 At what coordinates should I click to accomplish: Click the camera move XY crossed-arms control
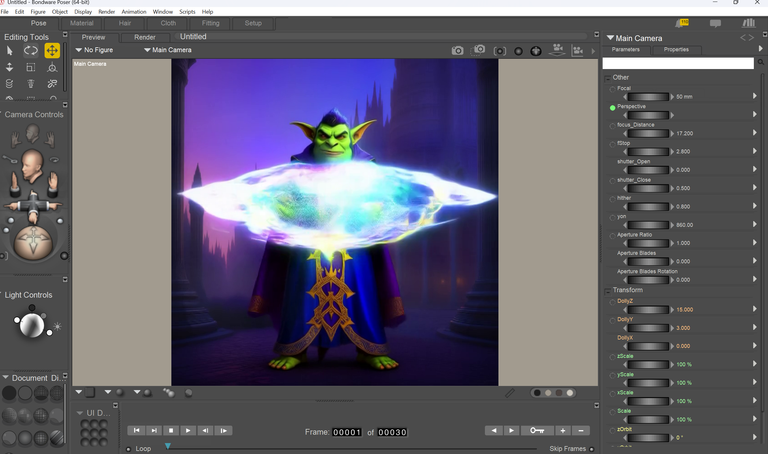tap(33, 206)
